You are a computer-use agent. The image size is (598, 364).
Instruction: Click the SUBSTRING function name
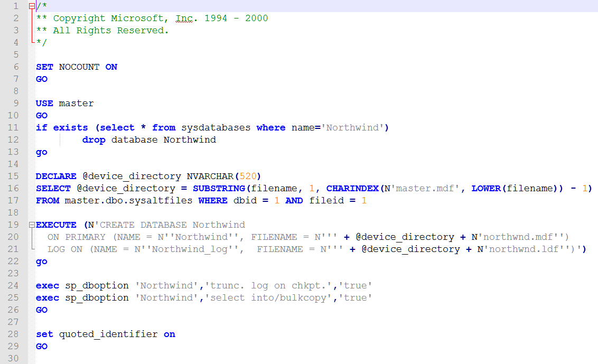221,189
